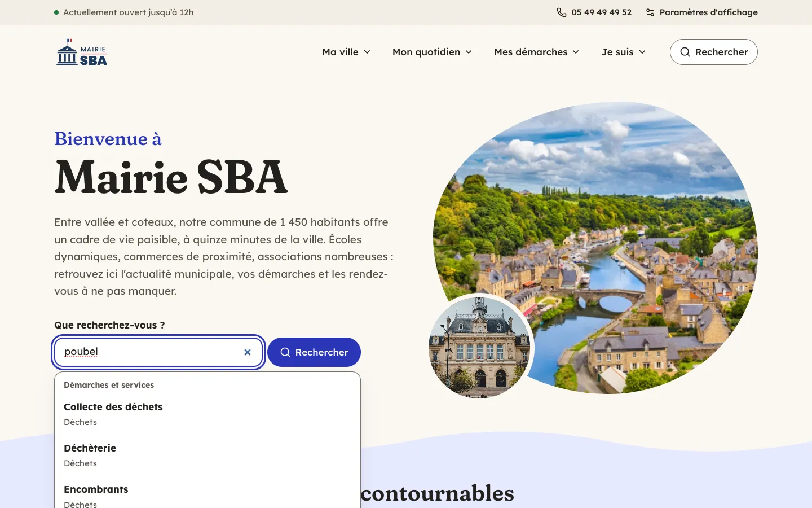The height and width of the screenshot is (508, 812).
Task: Click the Que recherchez-vous ? label
Action: click(109, 325)
